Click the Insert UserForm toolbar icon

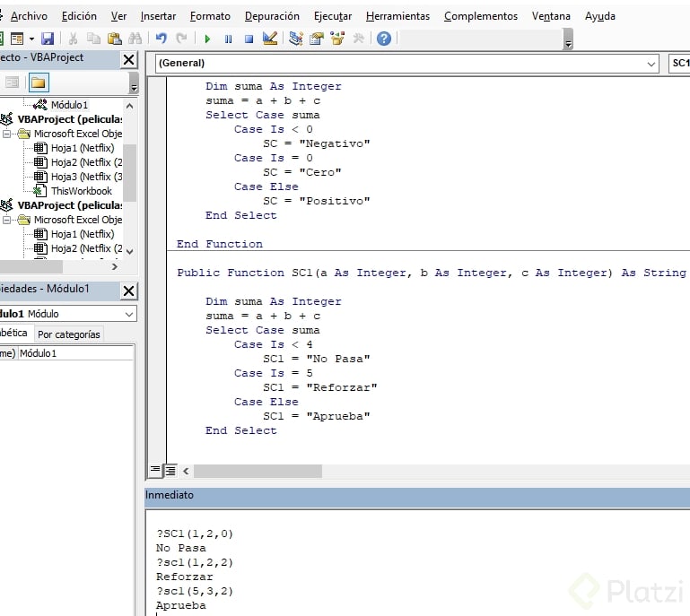coord(17,39)
